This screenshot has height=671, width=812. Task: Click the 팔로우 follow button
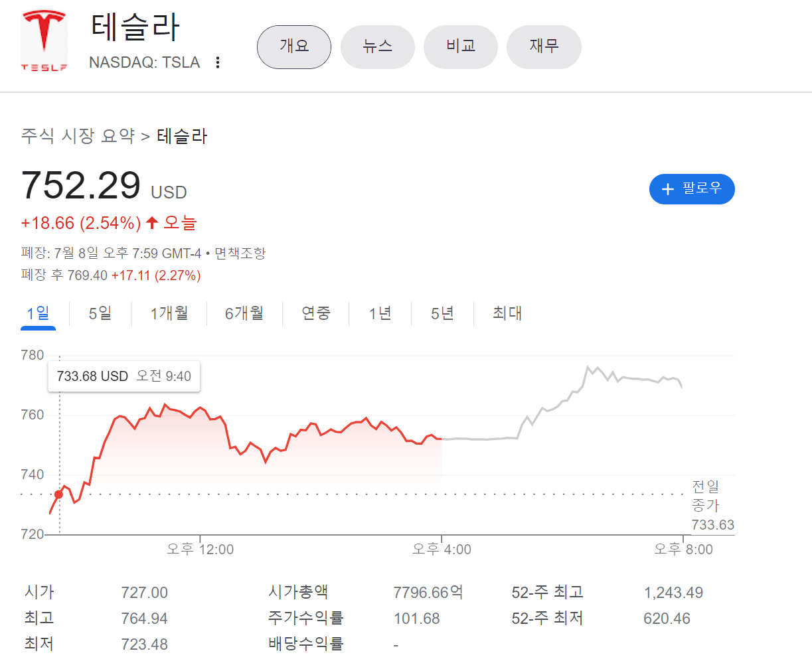692,189
